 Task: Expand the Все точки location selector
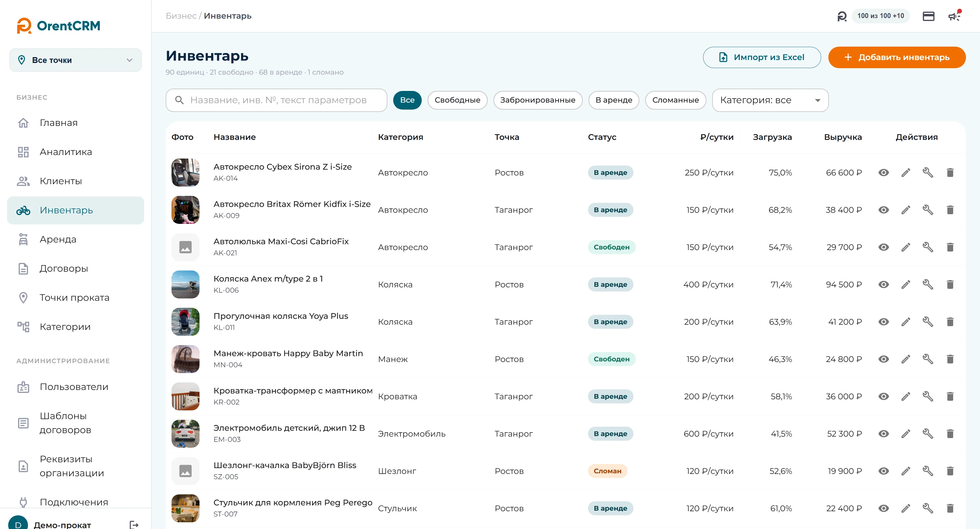[75, 60]
